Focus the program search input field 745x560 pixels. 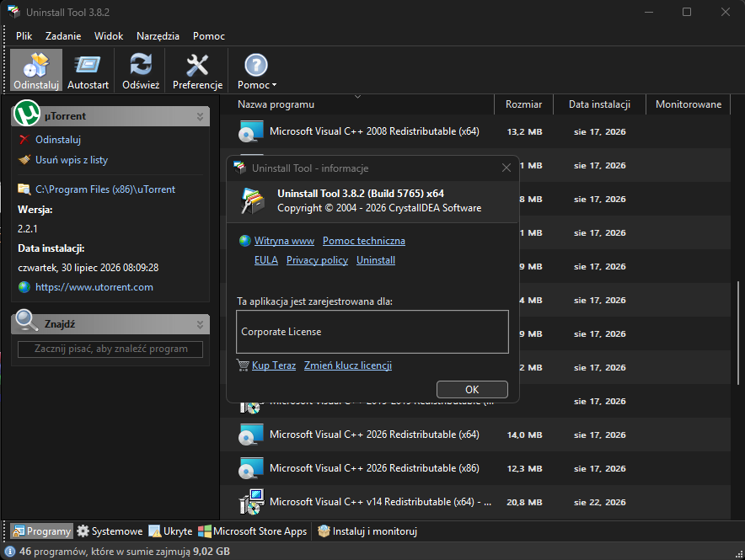tap(110, 349)
